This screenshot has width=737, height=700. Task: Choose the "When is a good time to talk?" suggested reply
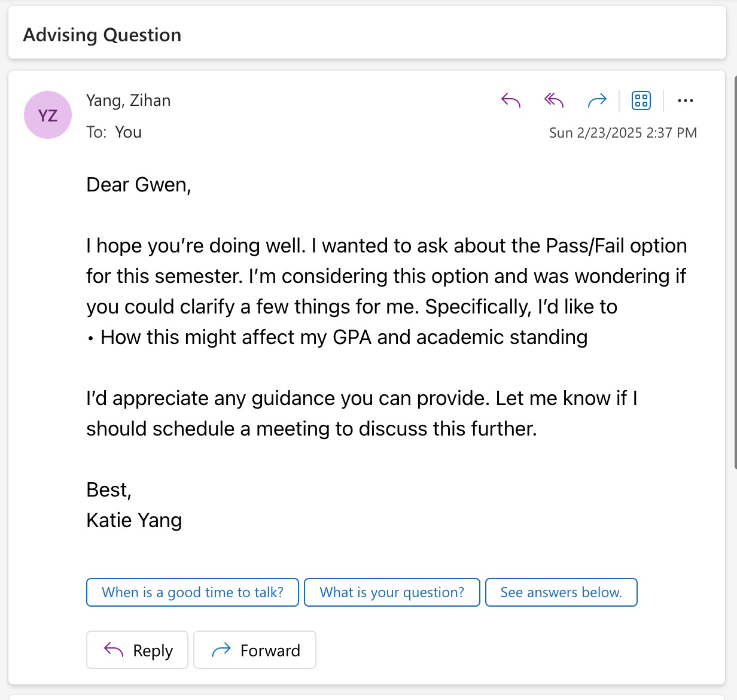[x=193, y=592]
